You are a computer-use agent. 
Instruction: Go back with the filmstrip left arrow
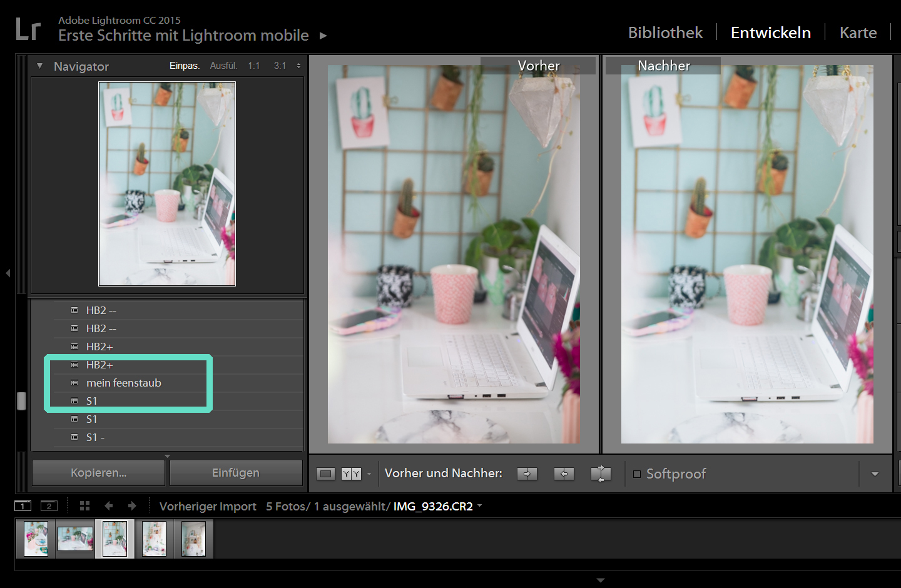[x=109, y=506]
